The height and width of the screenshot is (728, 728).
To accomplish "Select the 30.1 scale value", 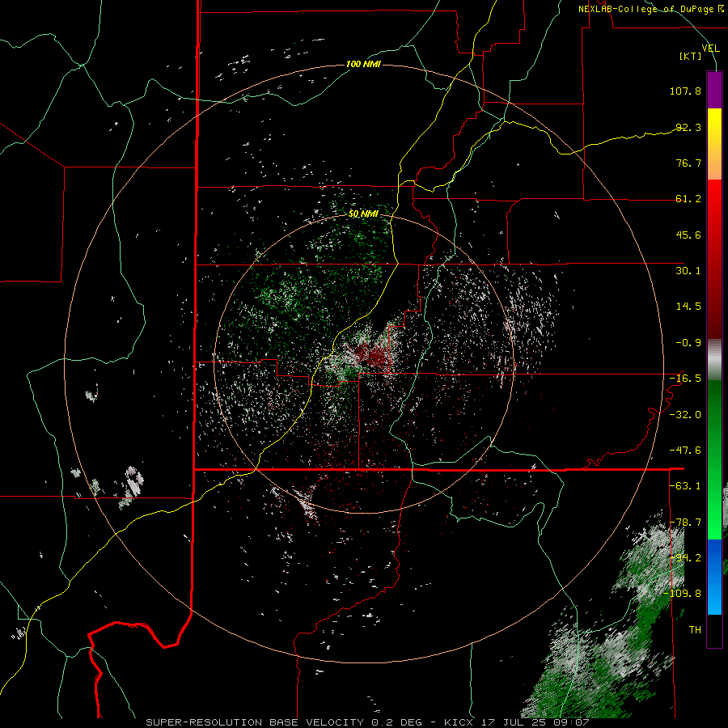I will (x=688, y=271).
